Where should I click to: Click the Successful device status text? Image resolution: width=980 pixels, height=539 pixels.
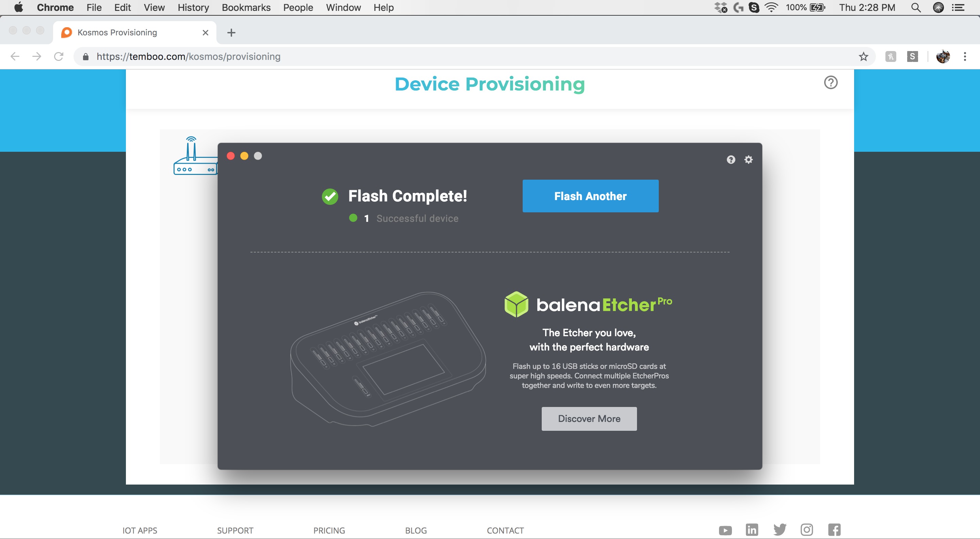417,218
